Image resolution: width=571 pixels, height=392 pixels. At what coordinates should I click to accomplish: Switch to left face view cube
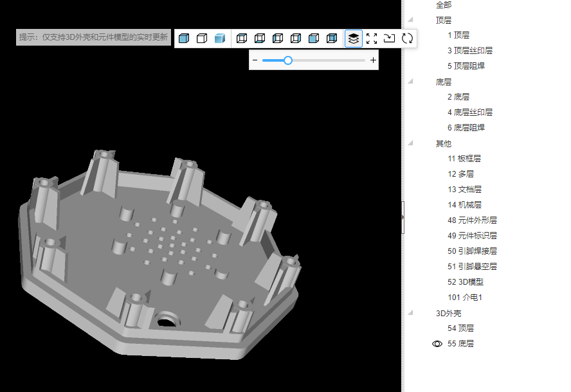pos(278,38)
